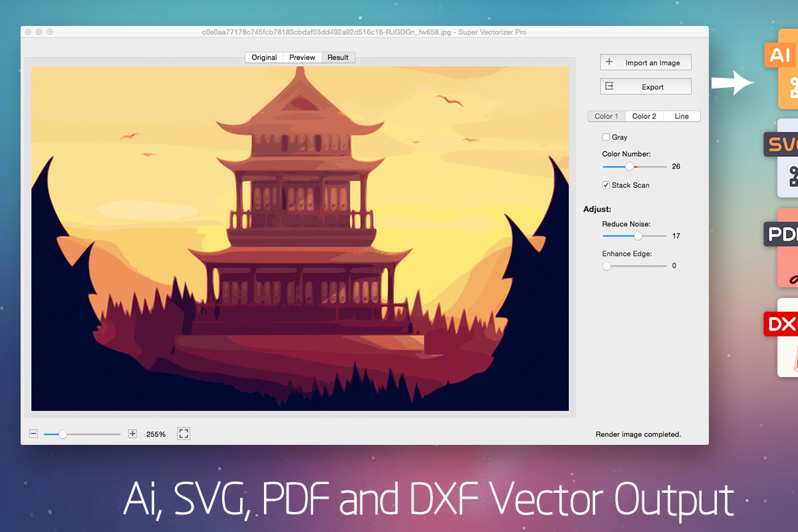Image resolution: width=798 pixels, height=532 pixels.
Task: Enable the Gray checkbox
Action: 606,137
